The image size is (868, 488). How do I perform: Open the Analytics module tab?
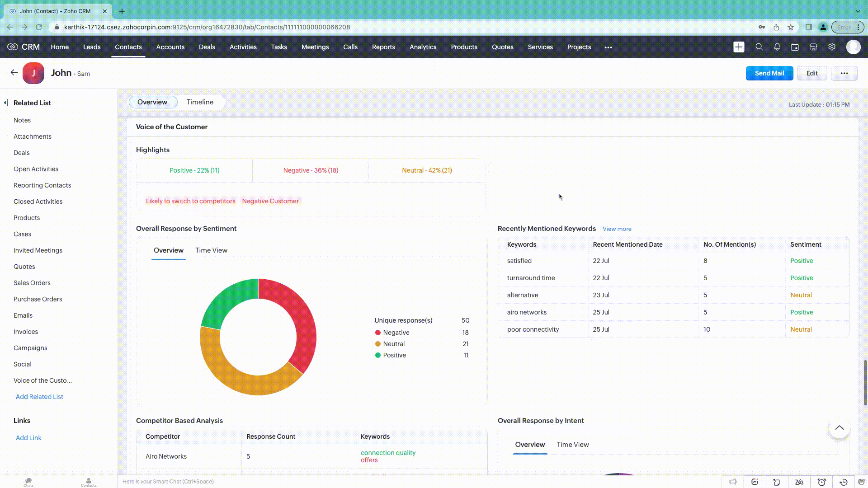(x=423, y=47)
